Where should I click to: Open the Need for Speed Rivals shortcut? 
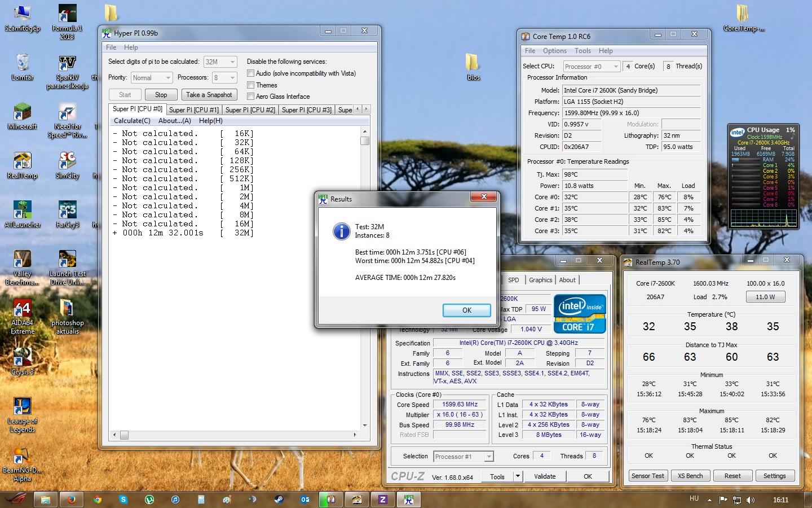67,120
